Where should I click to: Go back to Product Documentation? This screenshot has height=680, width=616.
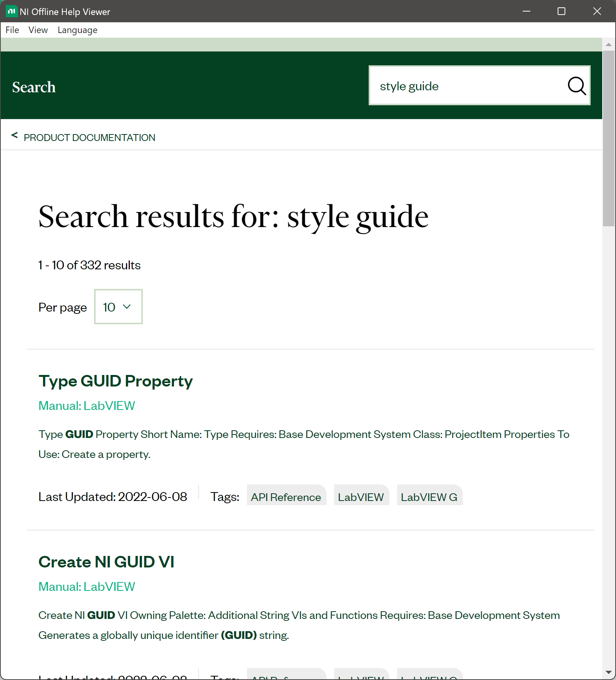(x=89, y=138)
